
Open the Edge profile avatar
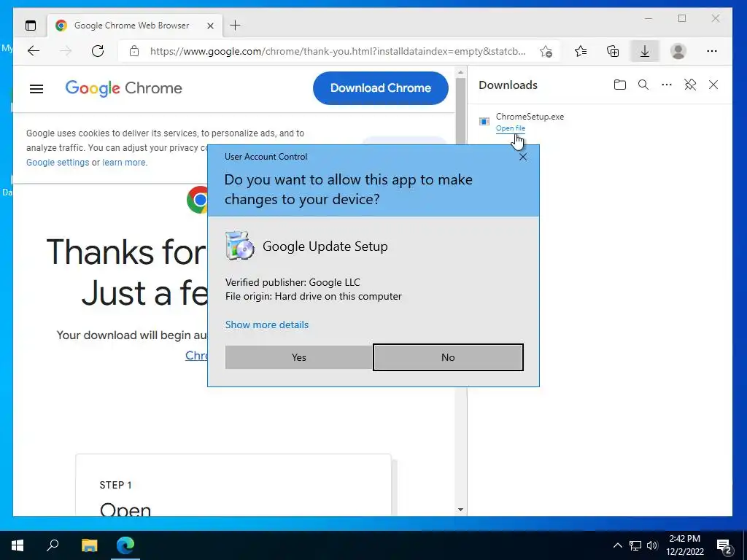click(678, 51)
